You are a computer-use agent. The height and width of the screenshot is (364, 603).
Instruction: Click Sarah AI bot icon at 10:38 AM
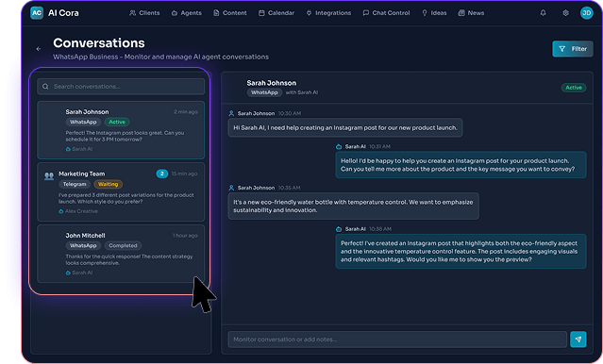point(339,229)
